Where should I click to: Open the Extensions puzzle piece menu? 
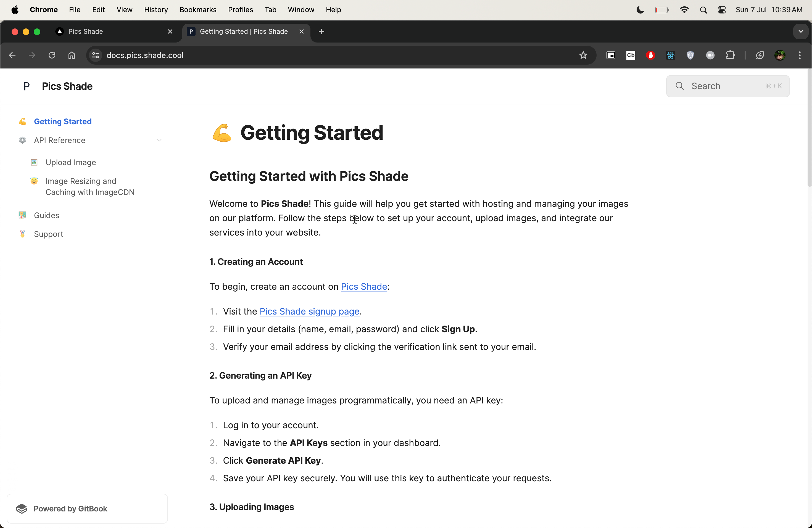[731, 55]
